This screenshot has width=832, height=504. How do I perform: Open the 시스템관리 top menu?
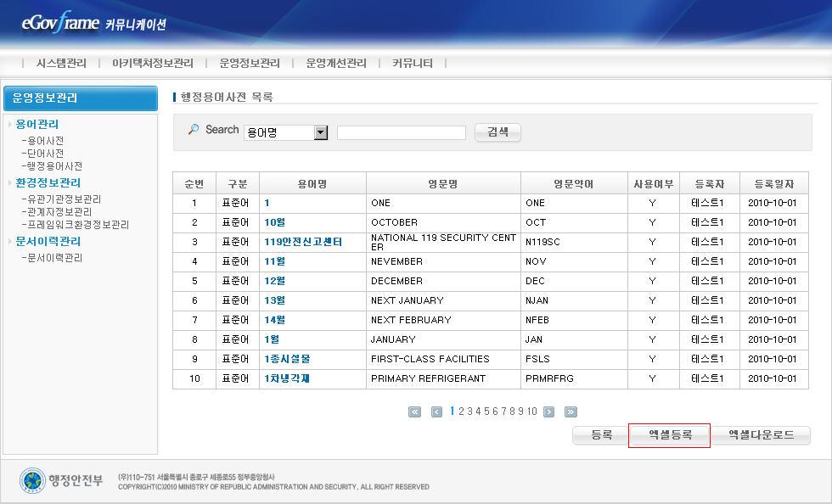click(x=61, y=63)
